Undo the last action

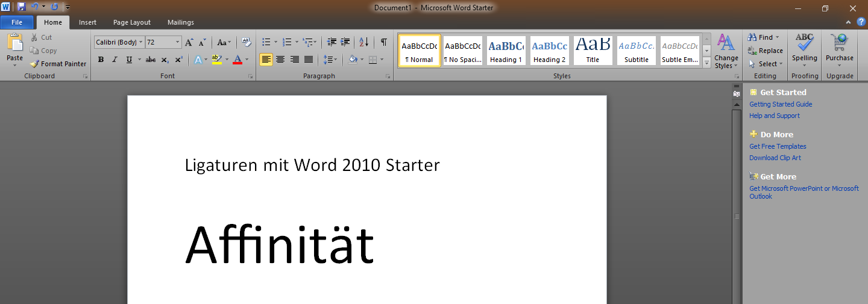click(34, 7)
